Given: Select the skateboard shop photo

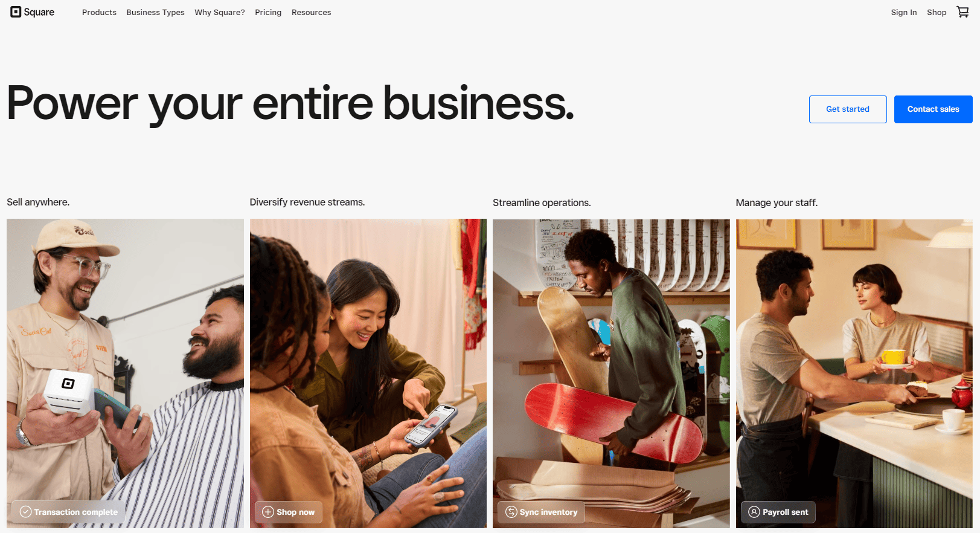Looking at the screenshot, I should pyautogui.click(x=611, y=373).
